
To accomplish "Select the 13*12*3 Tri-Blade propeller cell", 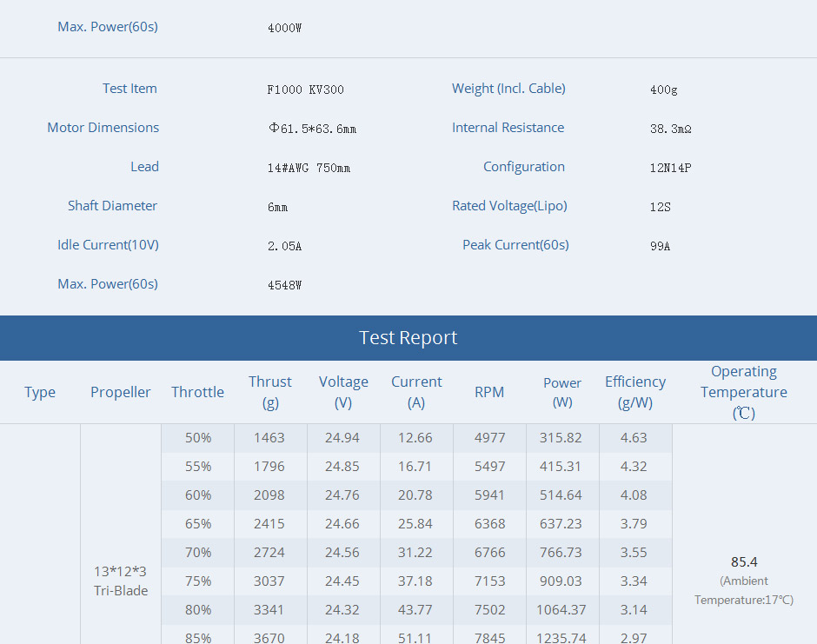I will tap(121, 581).
